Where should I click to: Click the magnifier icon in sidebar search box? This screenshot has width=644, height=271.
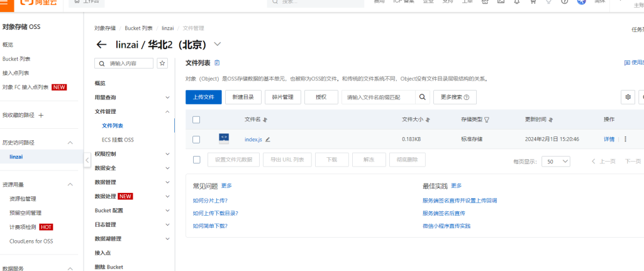point(101,64)
